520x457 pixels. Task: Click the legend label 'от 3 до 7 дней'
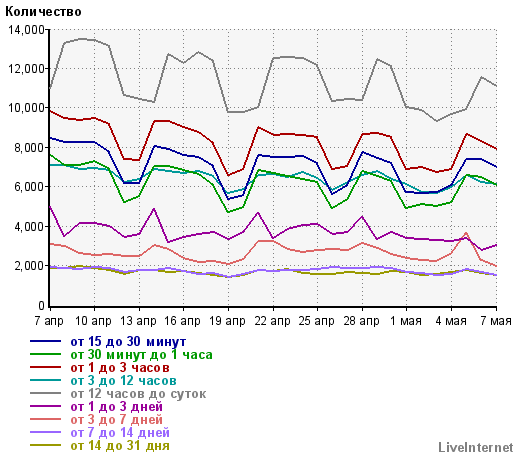click(116, 420)
